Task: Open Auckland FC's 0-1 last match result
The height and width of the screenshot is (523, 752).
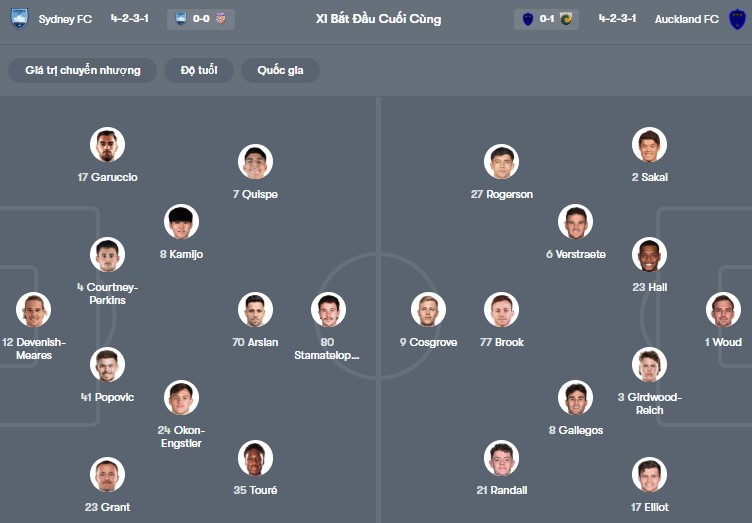Action: coord(546,18)
